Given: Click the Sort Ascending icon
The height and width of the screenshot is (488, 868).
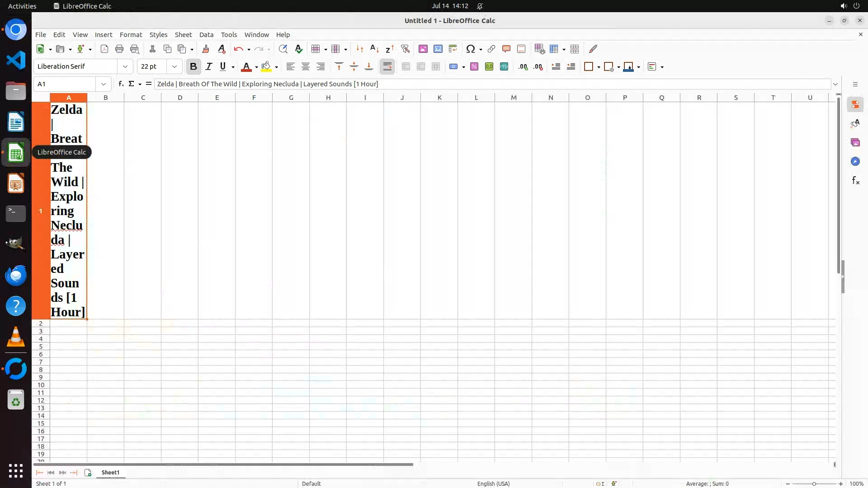Looking at the screenshot, I should (374, 49).
